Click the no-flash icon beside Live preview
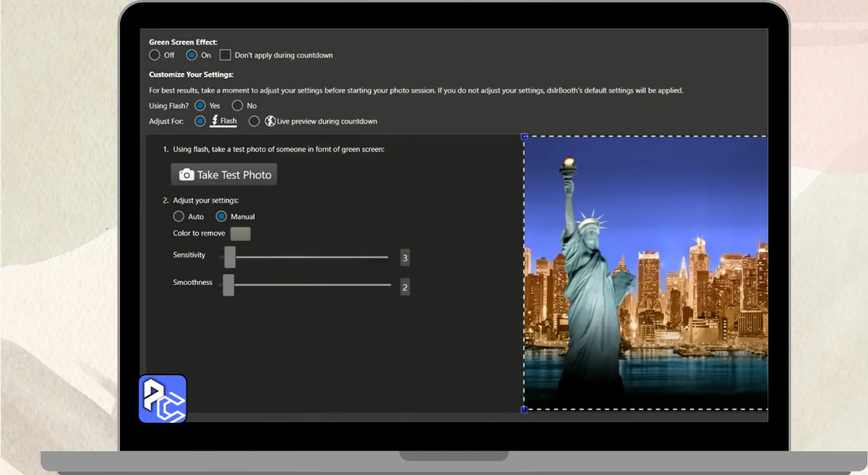 click(270, 121)
